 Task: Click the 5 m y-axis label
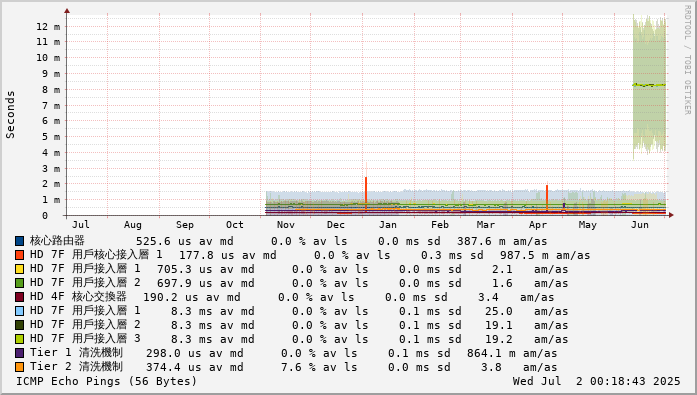coord(51,137)
